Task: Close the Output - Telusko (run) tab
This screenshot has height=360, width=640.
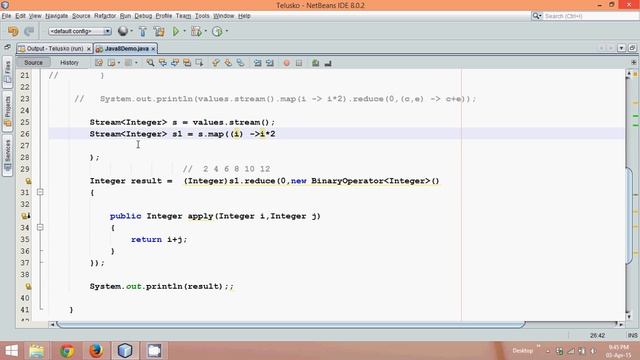Action: click(x=89, y=49)
